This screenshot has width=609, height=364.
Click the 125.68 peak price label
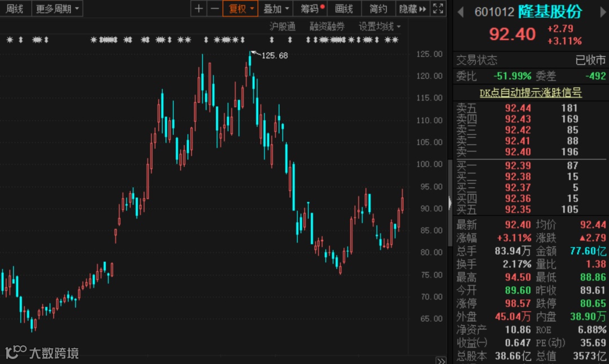click(x=275, y=56)
